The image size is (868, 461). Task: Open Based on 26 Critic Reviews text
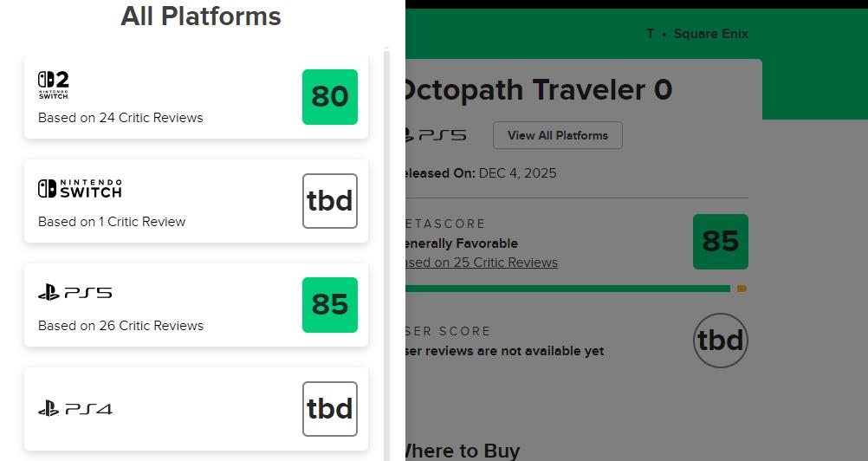pyautogui.click(x=120, y=326)
